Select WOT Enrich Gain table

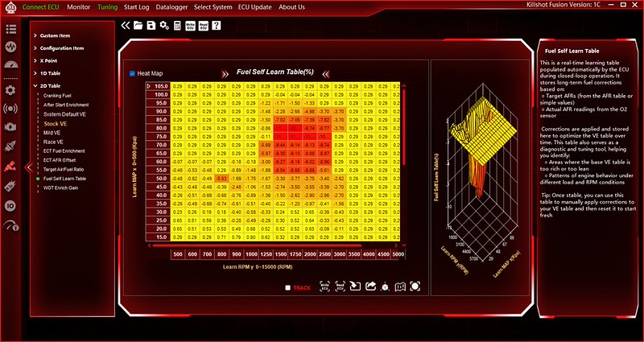pos(60,187)
